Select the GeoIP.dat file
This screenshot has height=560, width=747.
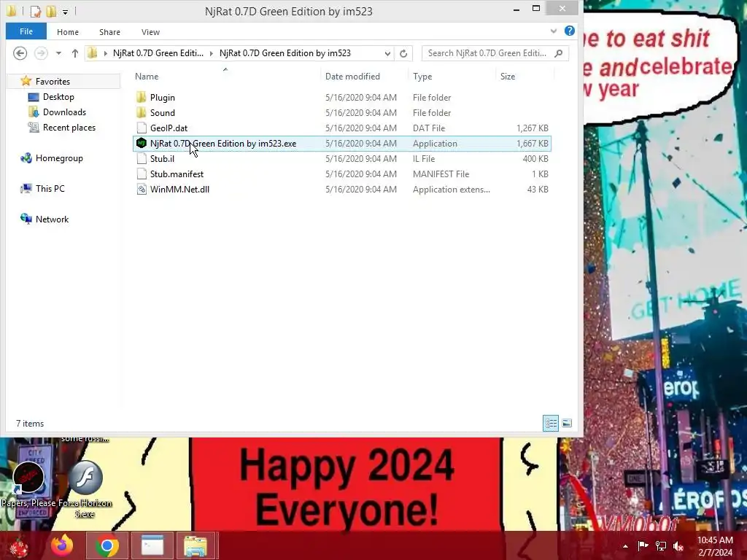pyautogui.click(x=169, y=128)
